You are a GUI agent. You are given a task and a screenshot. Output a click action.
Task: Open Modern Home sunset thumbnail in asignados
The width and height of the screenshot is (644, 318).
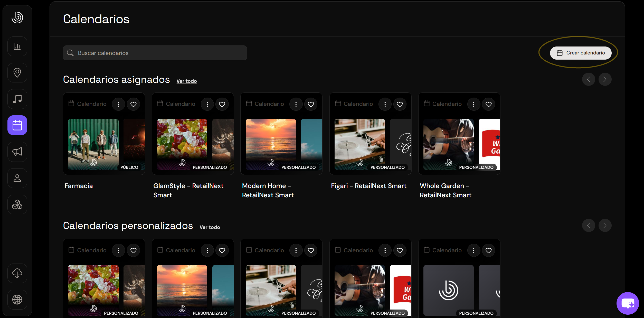point(271,144)
